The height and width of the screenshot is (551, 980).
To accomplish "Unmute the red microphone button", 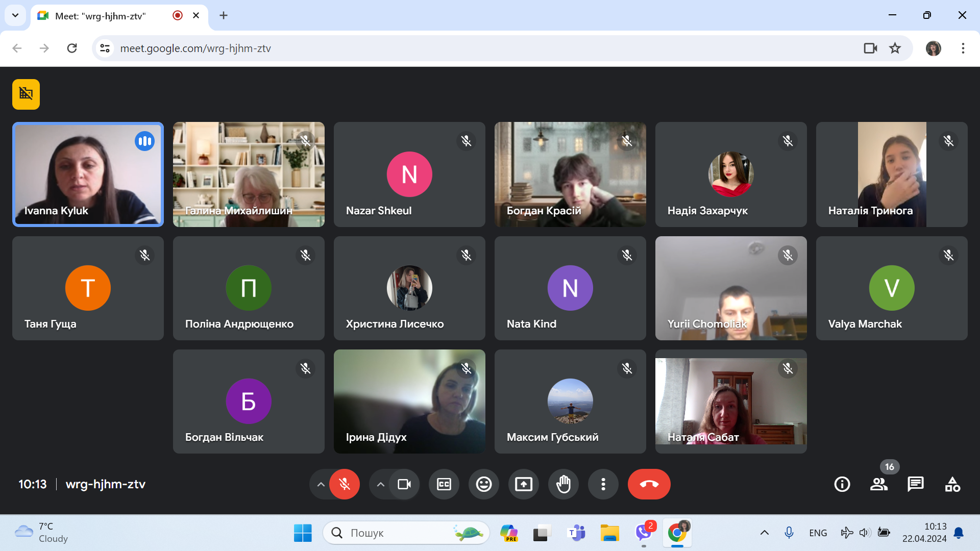I will (x=345, y=484).
